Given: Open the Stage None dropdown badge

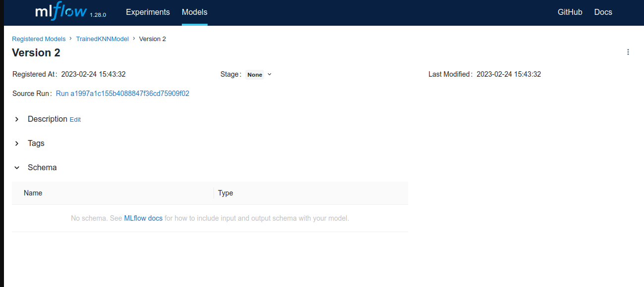Looking at the screenshot, I should tap(255, 75).
